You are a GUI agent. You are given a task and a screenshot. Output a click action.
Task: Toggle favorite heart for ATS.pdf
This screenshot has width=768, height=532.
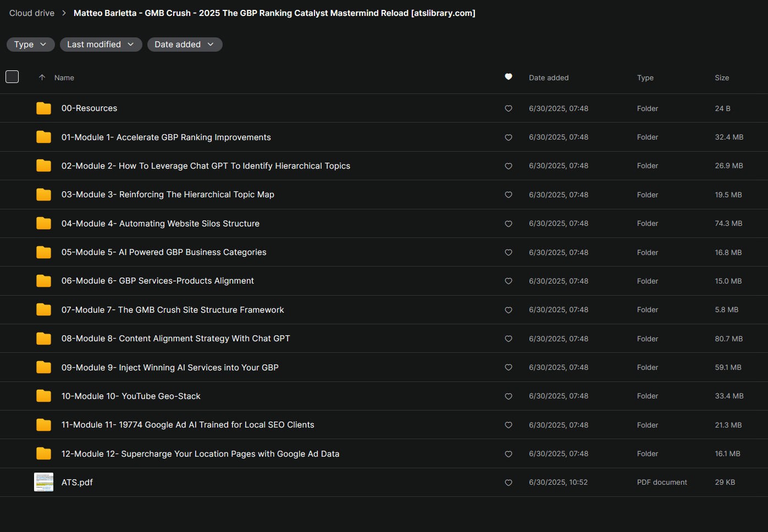(x=509, y=483)
